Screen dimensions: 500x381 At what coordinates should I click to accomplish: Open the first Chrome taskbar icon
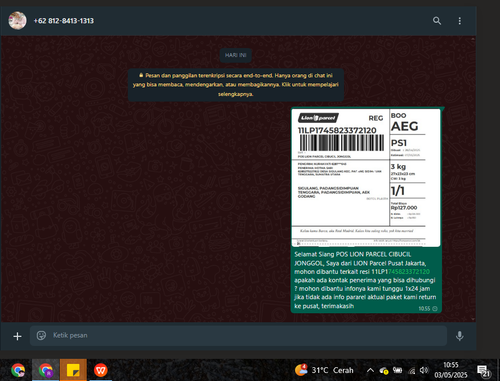pos(18,370)
